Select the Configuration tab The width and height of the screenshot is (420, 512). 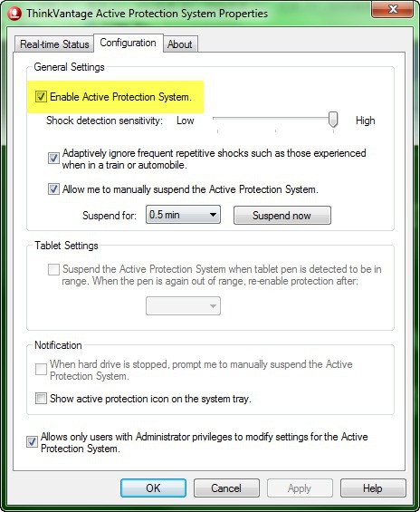pos(128,43)
